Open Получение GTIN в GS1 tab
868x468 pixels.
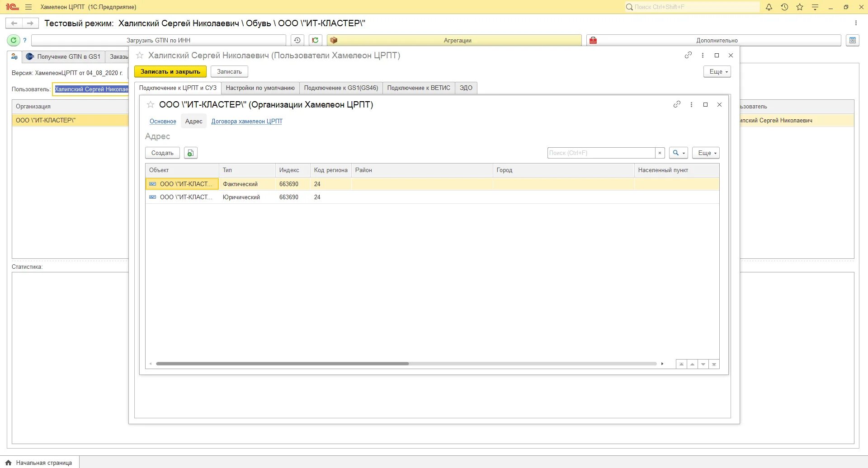[63, 56]
